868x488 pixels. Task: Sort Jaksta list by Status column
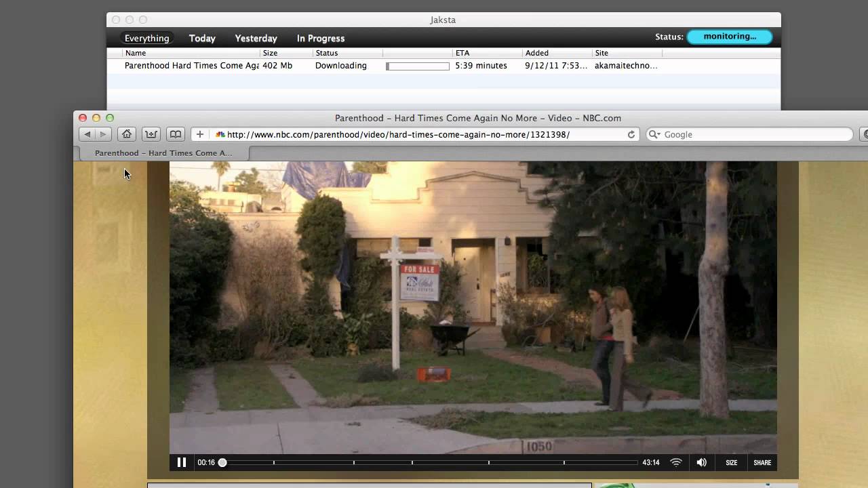[348, 53]
